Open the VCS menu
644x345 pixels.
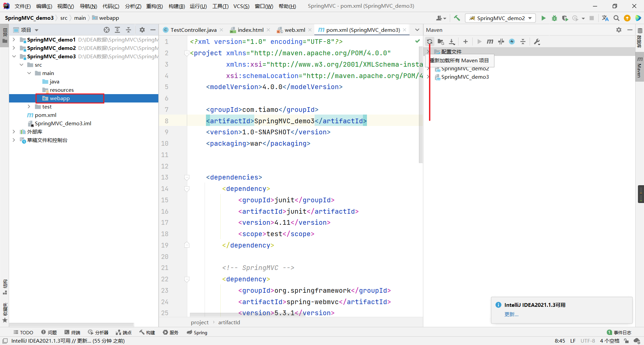pyautogui.click(x=241, y=6)
